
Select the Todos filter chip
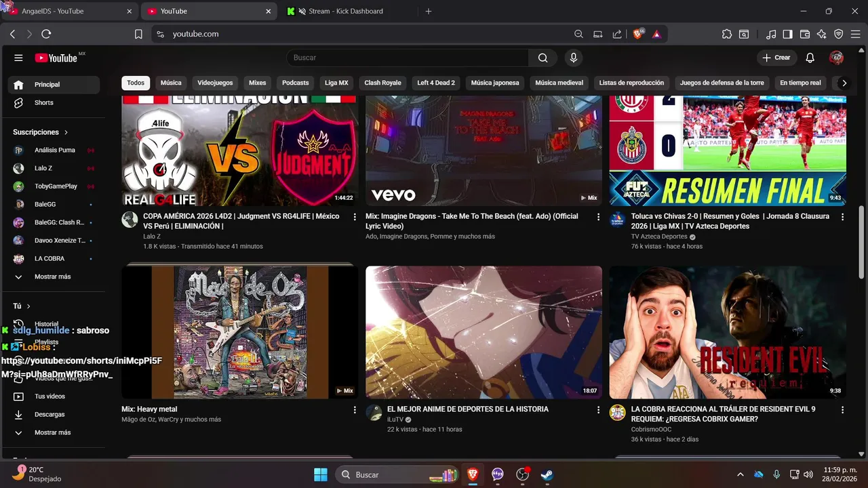coord(136,83)
